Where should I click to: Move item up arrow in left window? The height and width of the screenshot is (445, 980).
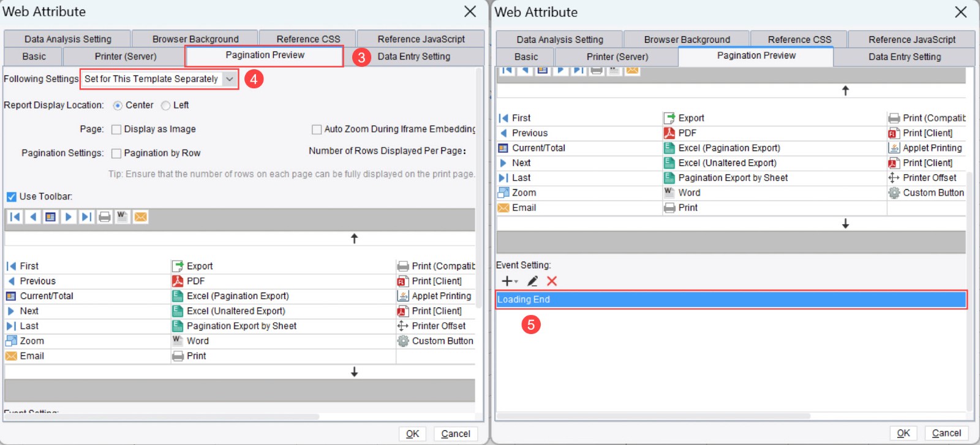tap(354, 238)
